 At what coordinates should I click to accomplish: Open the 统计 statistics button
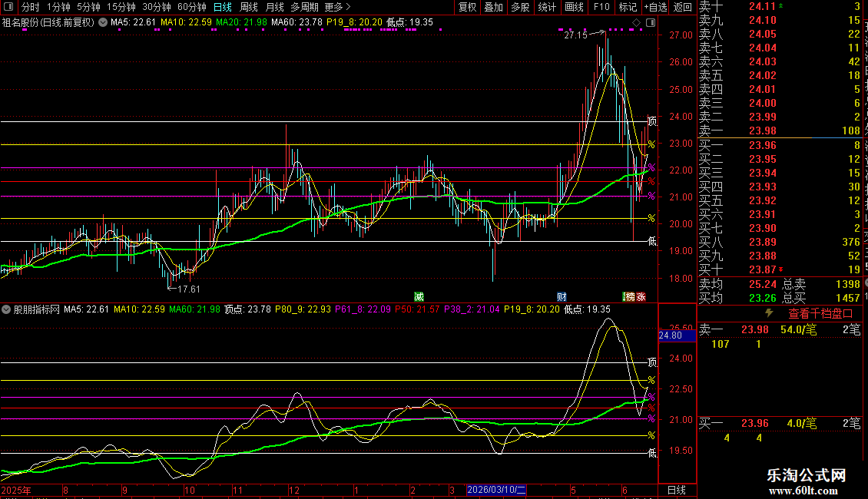click(547, 7)
